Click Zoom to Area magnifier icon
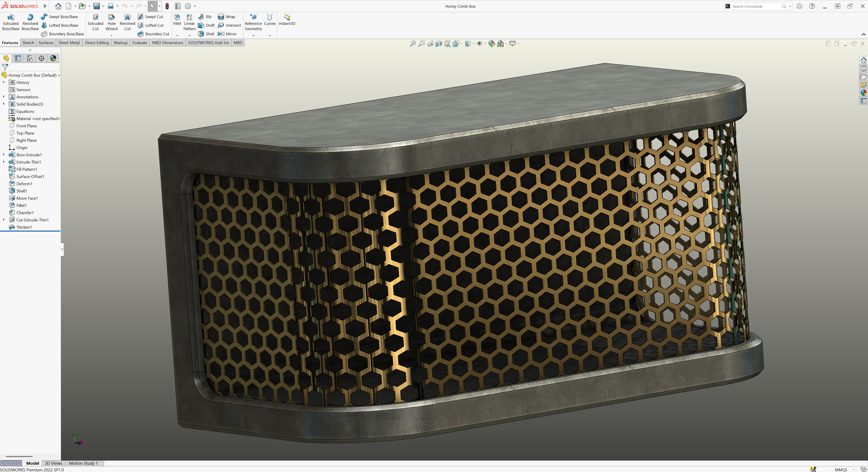 pos(422,43)
